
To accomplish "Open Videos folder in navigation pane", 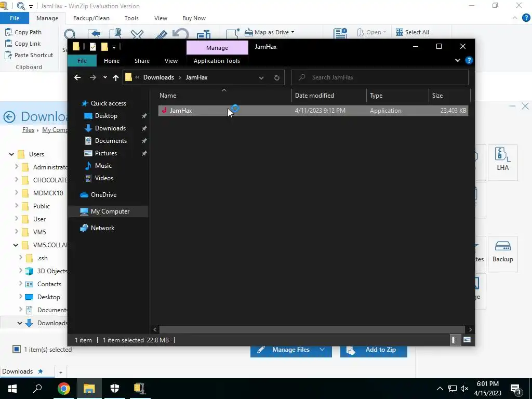I will (104, 178).
